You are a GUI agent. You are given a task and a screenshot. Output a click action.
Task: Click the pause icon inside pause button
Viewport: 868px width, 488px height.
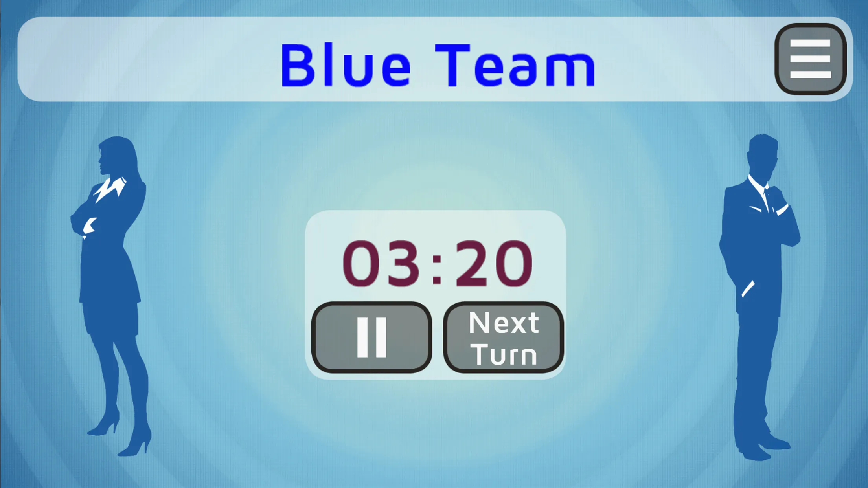point(371,338)
